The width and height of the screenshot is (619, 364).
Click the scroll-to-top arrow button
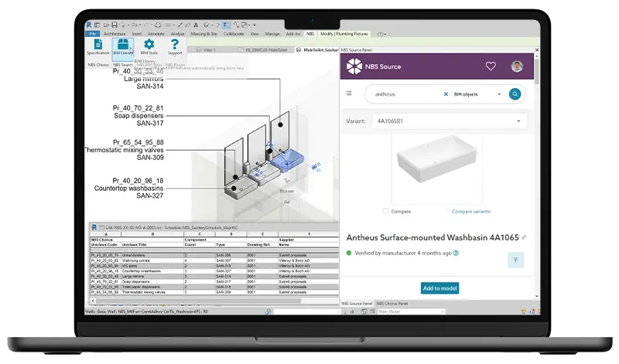515,260
